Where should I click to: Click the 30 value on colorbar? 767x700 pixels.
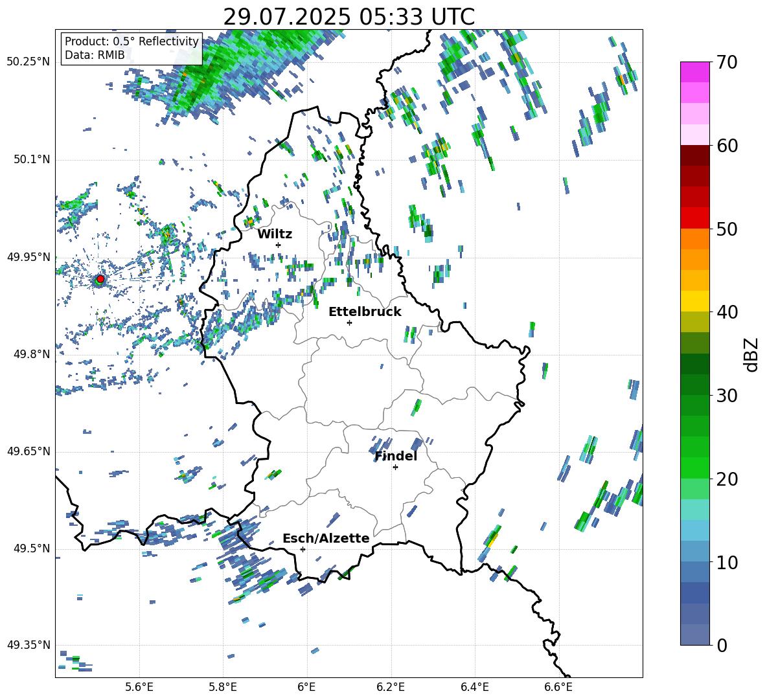coord(727,396)
